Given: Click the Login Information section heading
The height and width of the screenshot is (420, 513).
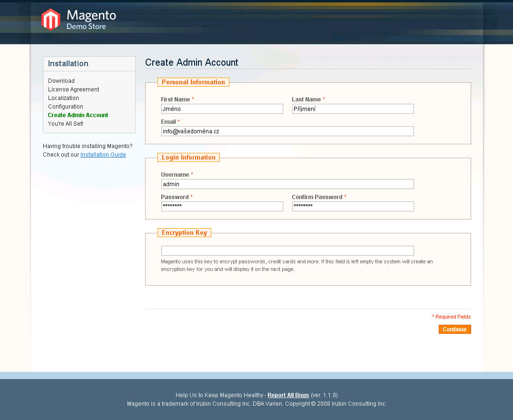Looking at the screenshot, I should point(188,158).
